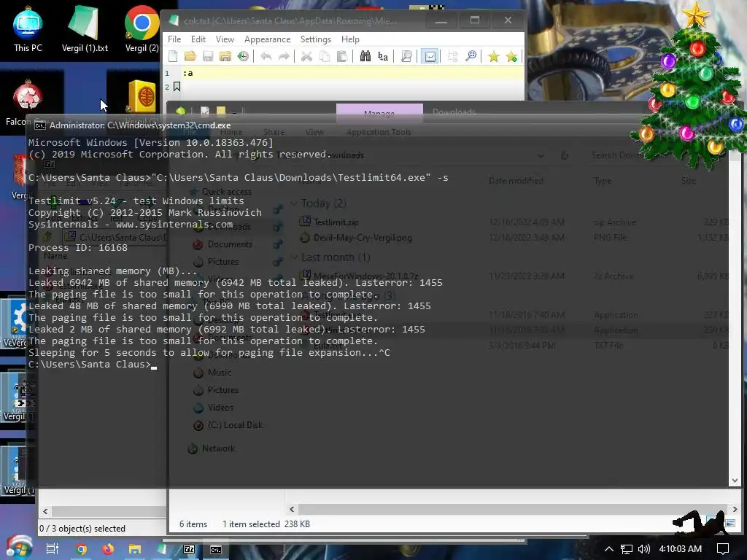
Task: Click the 'Sleeping for 5 seconds' line in cmd
Action: coord(209,352)
